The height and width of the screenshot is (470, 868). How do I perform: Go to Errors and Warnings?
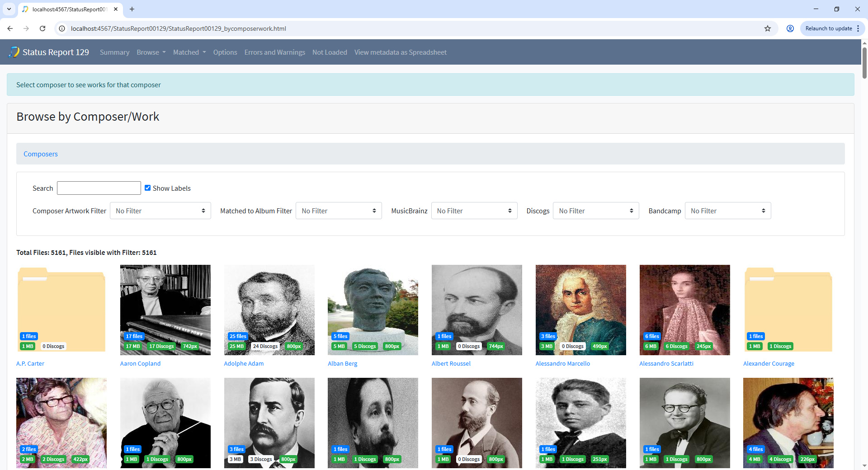275,52
